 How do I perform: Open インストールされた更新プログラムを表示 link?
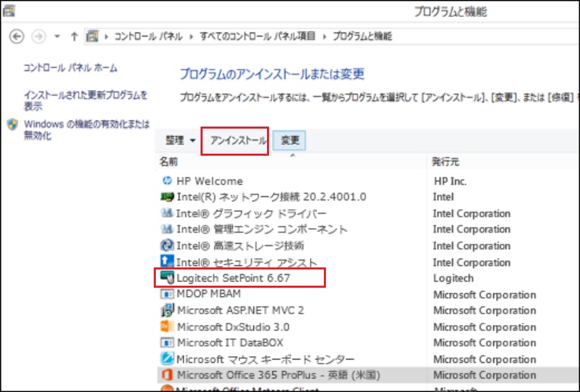[85, 100]
